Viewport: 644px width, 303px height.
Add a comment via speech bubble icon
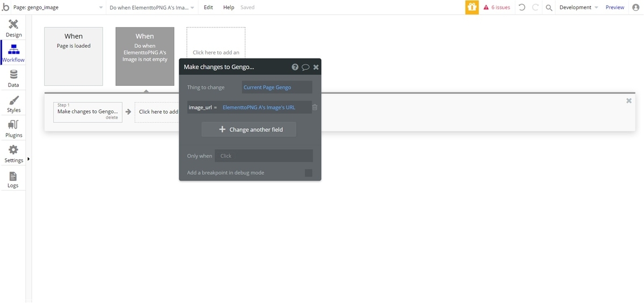coord(305,67)
